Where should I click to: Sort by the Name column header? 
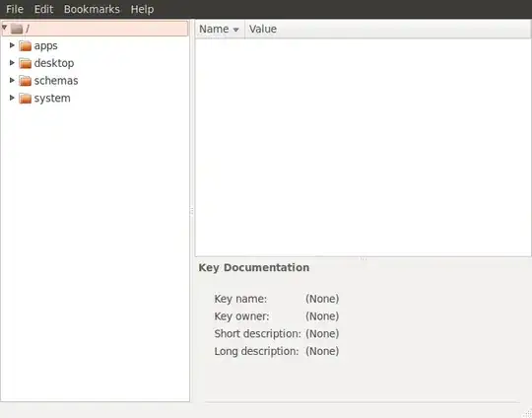point(220,29)
